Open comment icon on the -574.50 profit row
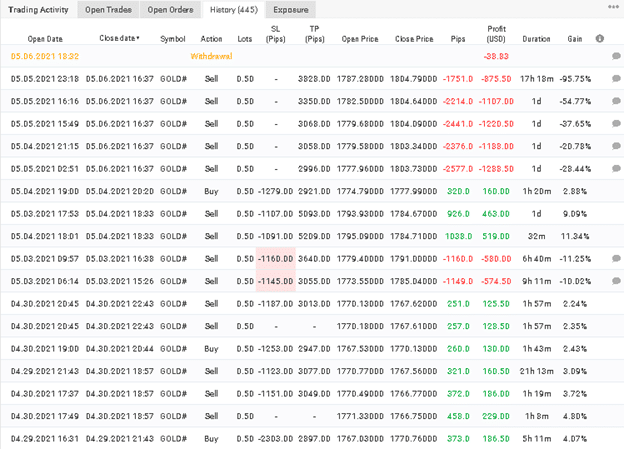The height and width of the screenshot is (449, 624). pos(616,281)
